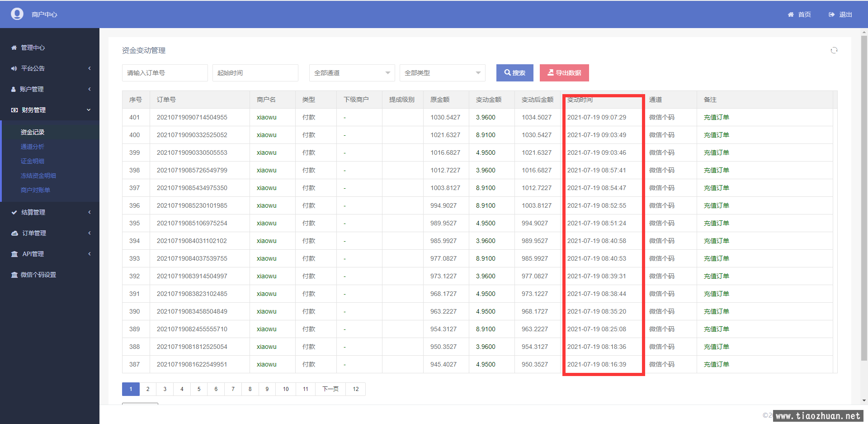
Task: Open 商户对账单 submenu item
Action: 35,190
